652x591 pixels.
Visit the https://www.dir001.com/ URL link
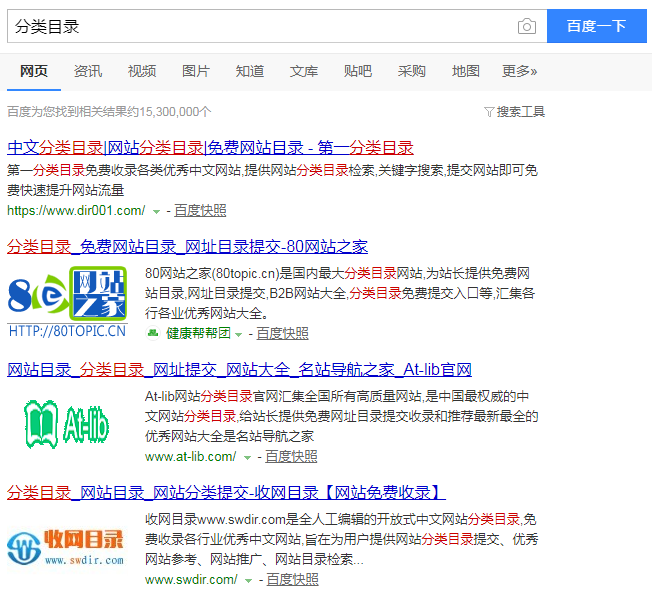[x=76, y=210]
